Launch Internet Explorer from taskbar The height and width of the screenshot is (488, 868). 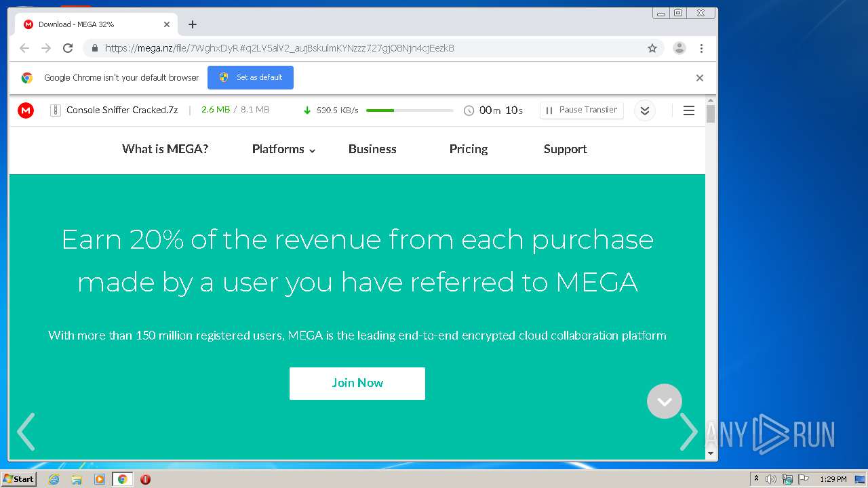coord(54,479)
